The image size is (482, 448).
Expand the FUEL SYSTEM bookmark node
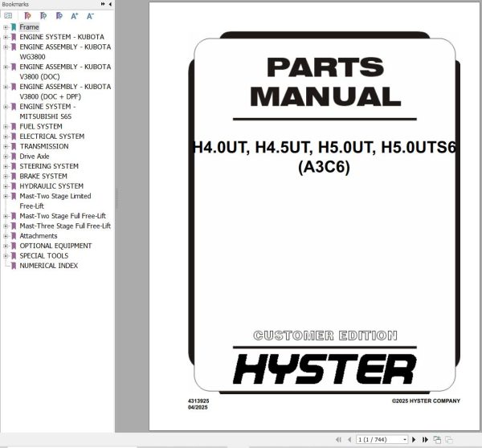(x=6, y=127)
